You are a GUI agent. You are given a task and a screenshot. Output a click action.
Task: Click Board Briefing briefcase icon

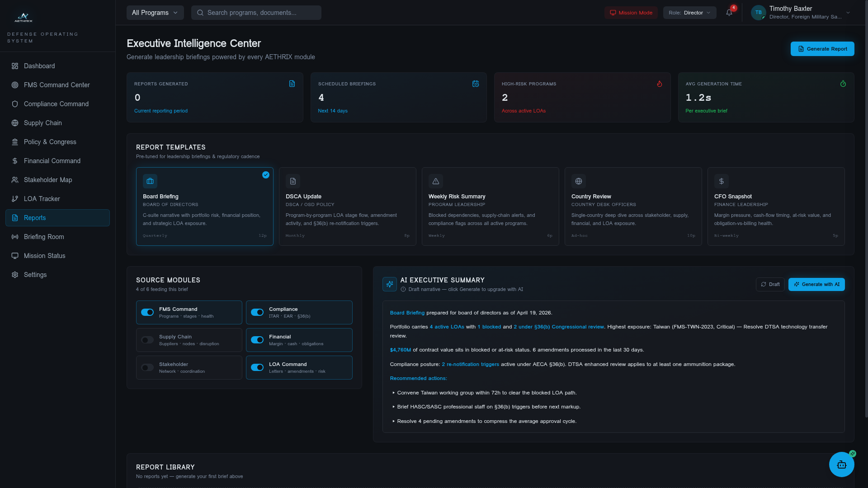pos(150,181)
